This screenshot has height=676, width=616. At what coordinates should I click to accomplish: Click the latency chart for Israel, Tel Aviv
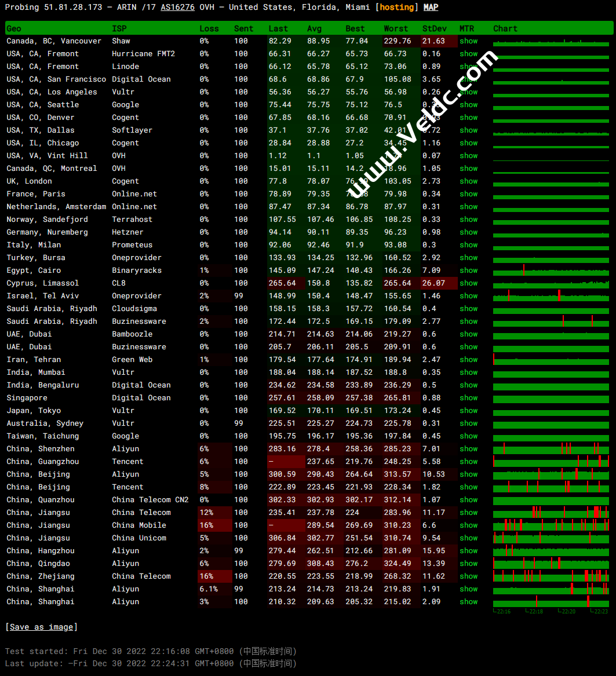(551, 296)
